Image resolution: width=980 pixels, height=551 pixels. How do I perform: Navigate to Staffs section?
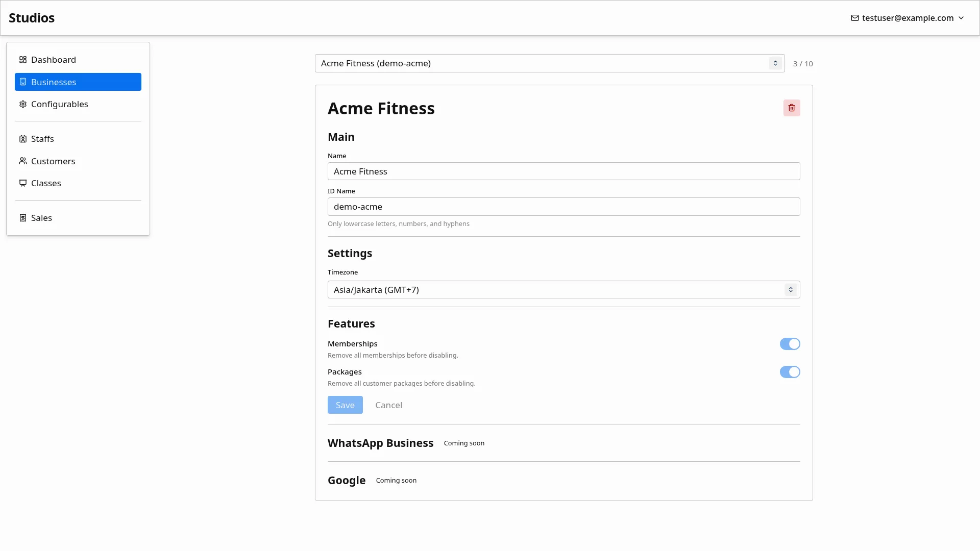(78, 139)
